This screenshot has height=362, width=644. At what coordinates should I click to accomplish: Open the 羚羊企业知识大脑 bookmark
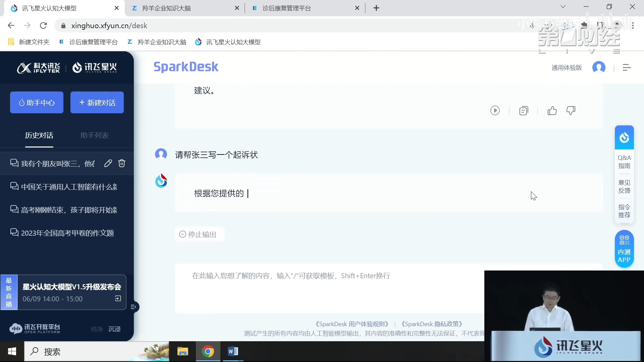157,42
